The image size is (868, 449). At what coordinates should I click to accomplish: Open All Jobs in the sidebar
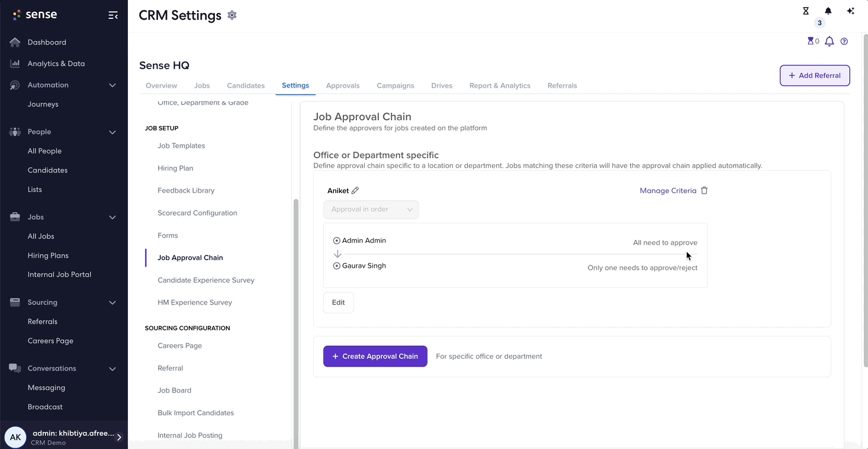41,236
